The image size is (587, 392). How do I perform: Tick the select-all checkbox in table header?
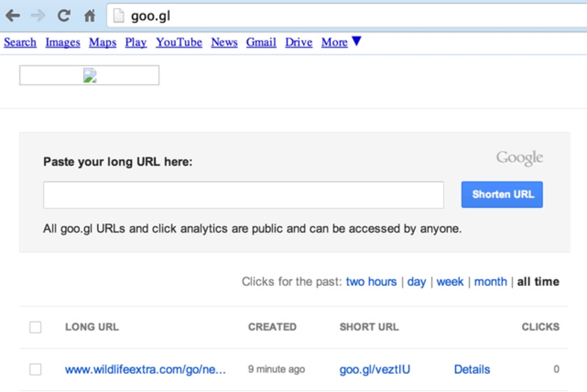point(36,327)
